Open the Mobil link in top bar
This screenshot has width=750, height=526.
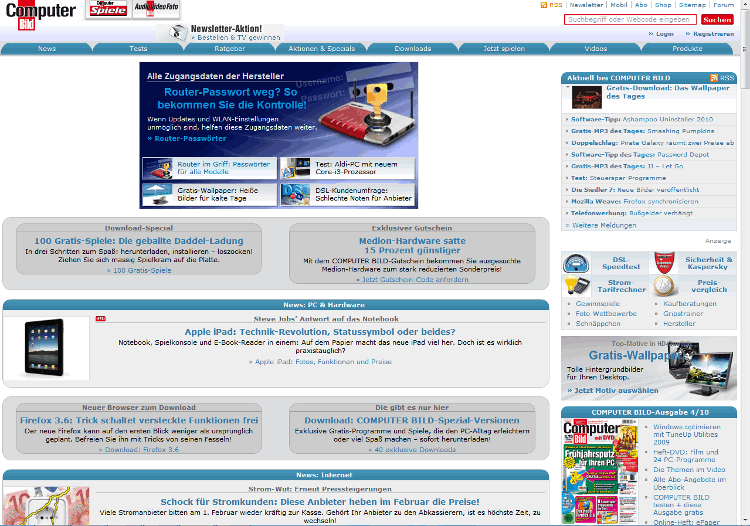[618, 5]
